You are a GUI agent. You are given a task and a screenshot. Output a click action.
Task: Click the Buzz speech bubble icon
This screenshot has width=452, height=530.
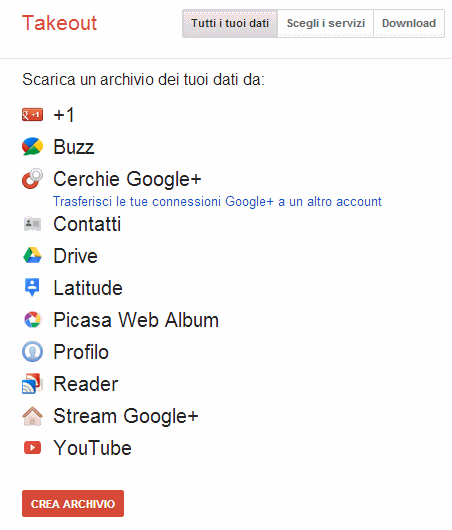[32, 147]
